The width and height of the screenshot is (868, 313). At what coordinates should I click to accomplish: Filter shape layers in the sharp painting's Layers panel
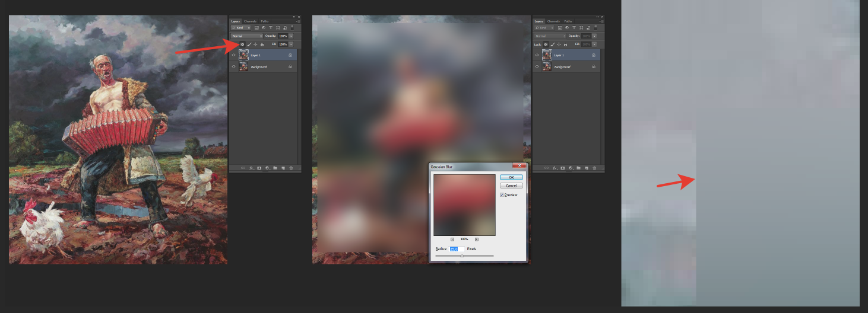(x=278, y=28)
